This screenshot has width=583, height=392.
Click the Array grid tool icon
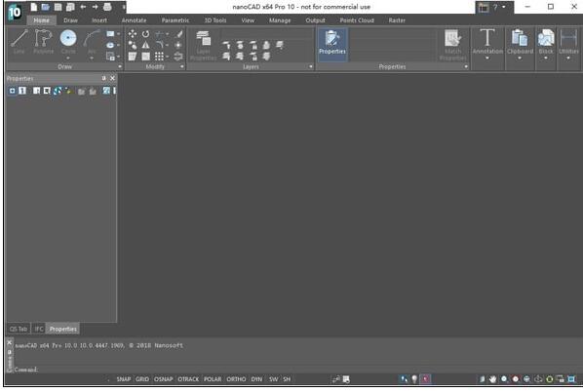pos(159,57)
